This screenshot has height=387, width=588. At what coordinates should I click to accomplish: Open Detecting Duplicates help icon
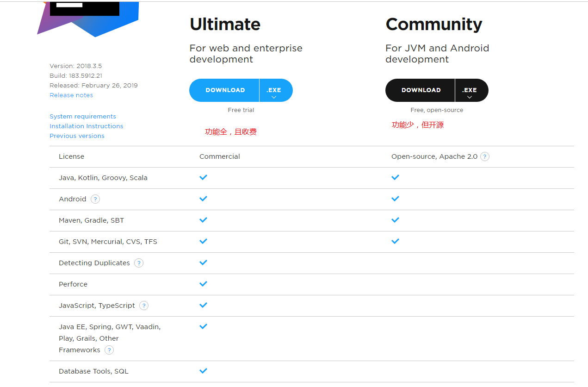[x=139, y=263]
